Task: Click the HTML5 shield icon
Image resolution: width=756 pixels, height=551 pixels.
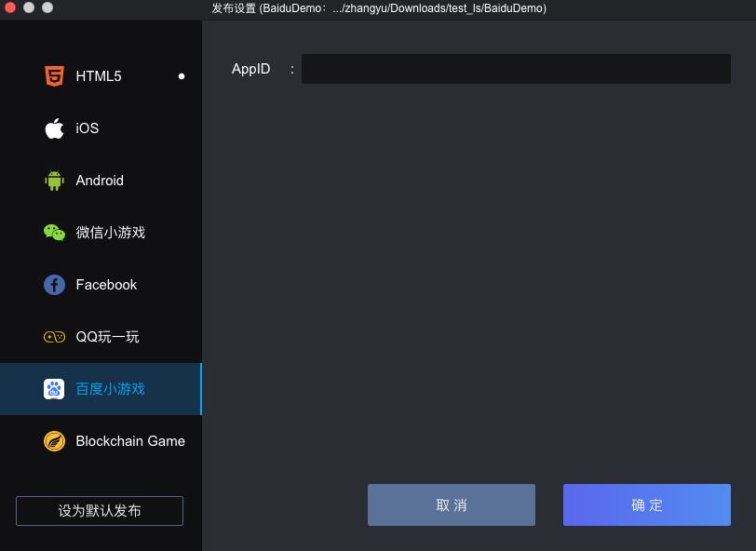Action: [x=54, y=76]
